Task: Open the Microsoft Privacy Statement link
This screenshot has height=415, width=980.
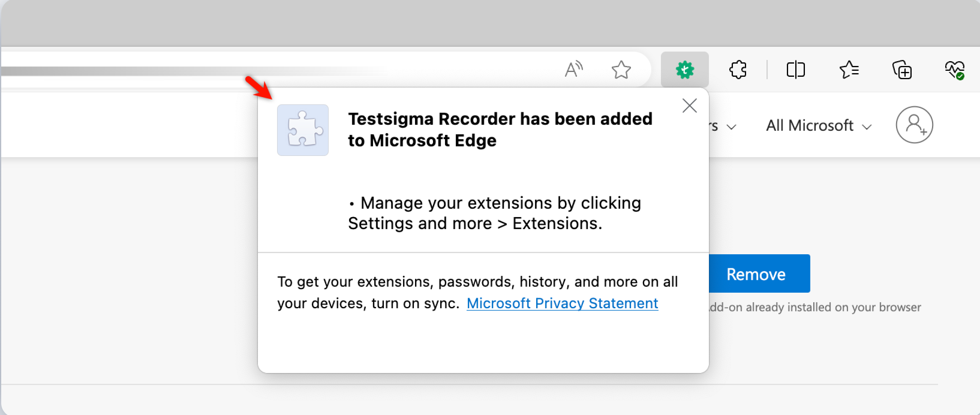Action: (x=562, y=303)
